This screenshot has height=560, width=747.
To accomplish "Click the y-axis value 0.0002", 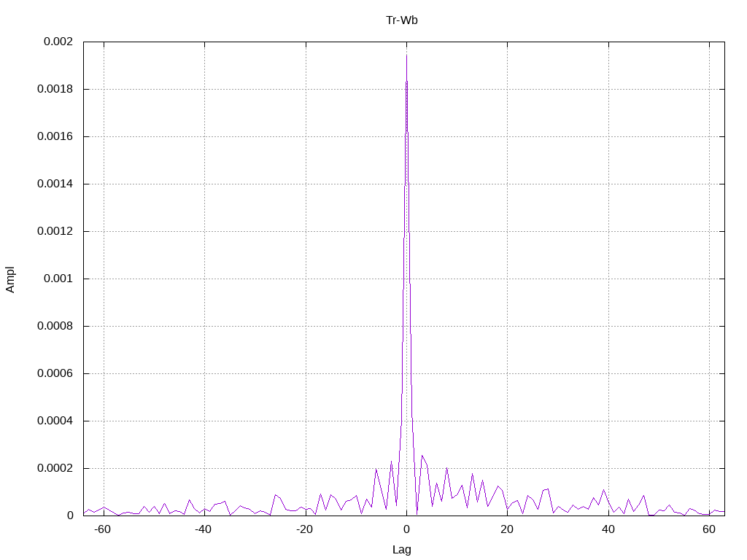I will tap(55, 468).
